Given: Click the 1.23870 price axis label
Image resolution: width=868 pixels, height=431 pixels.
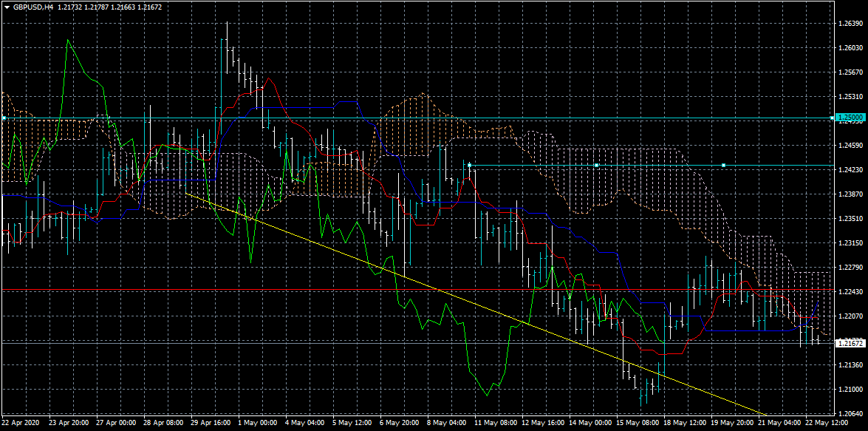Looking at the screenshot, I should [x=851, y=194].
